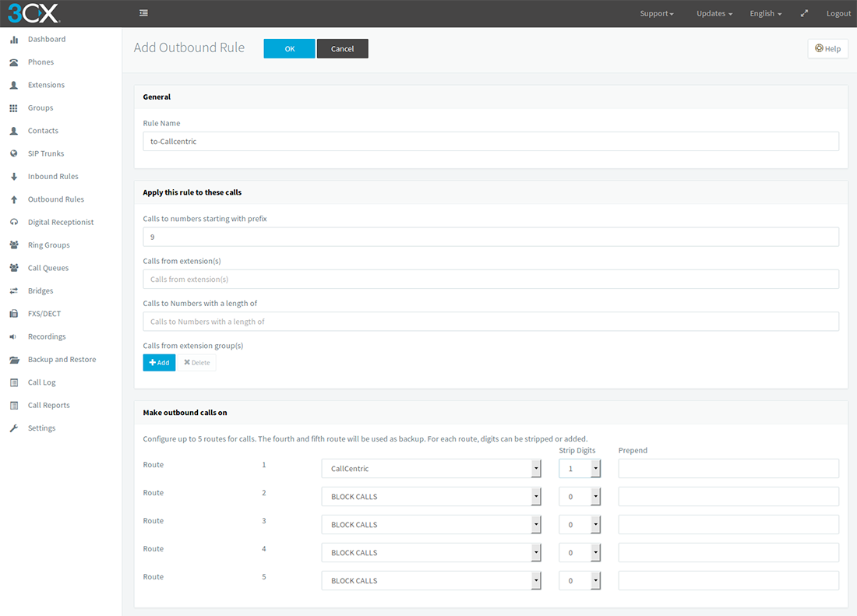857x616 pixels.
Task: Click the Settings wrench icon
Action: (x=14, y=428)
